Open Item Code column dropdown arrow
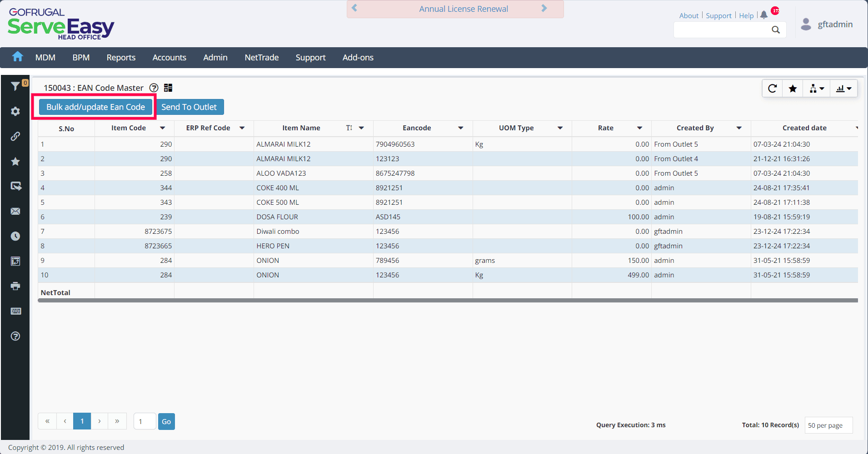The image size is (868, 454). pos(162,128)
